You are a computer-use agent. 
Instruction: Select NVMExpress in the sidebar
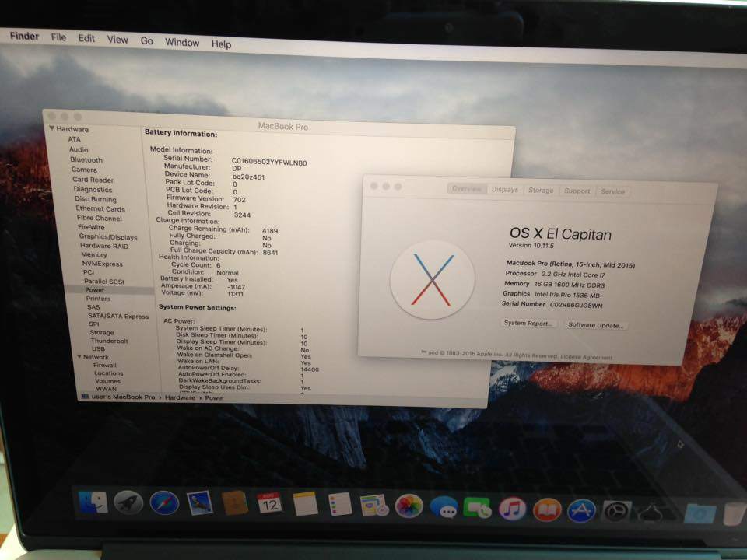(102, 264)
